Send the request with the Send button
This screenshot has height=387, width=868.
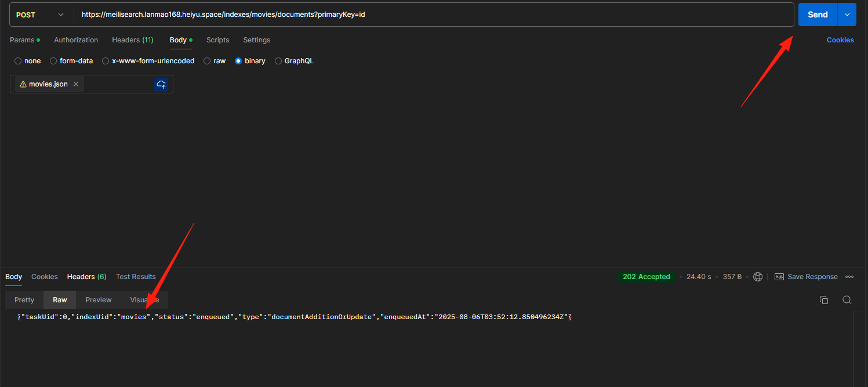tap(818, 15)
